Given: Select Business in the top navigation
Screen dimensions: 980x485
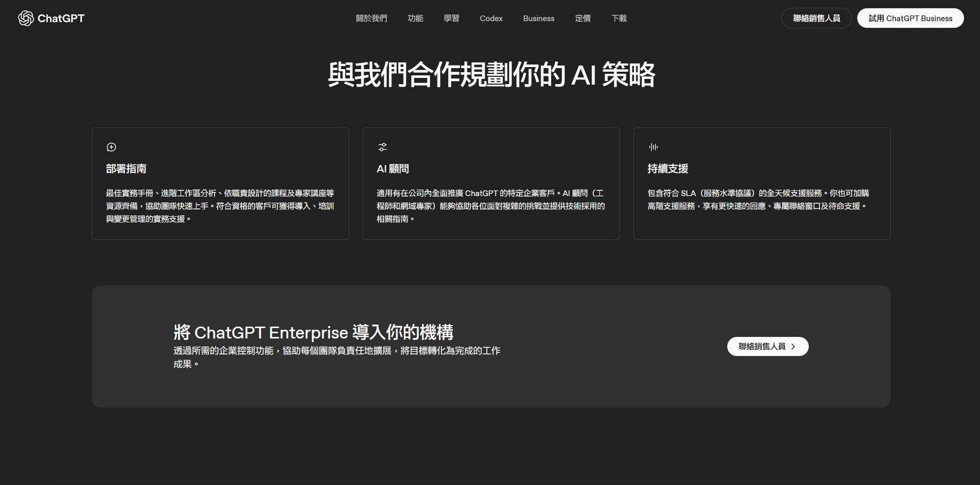Looking at the screenshot, I should pyautogui.click(x=538, y=19).
